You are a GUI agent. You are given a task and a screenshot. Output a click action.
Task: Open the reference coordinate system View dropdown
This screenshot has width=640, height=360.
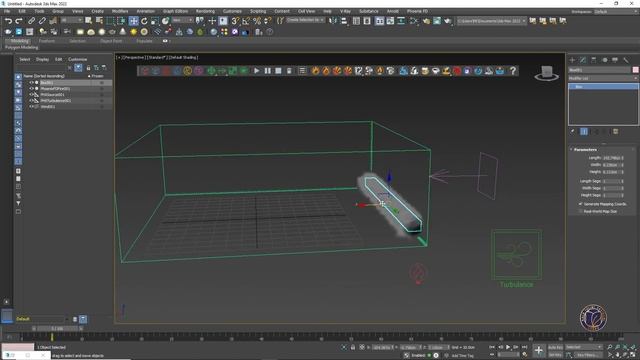[182, 20]
